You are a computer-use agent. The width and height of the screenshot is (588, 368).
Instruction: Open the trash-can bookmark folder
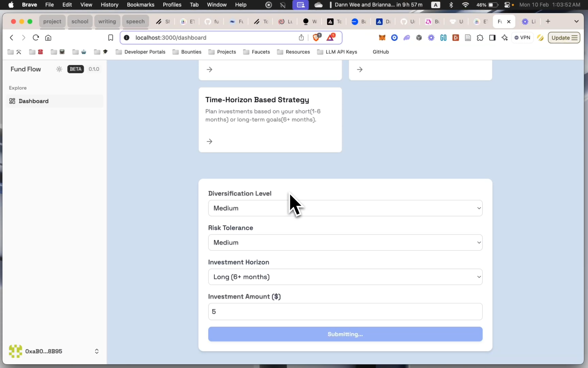tap(36, 52)
